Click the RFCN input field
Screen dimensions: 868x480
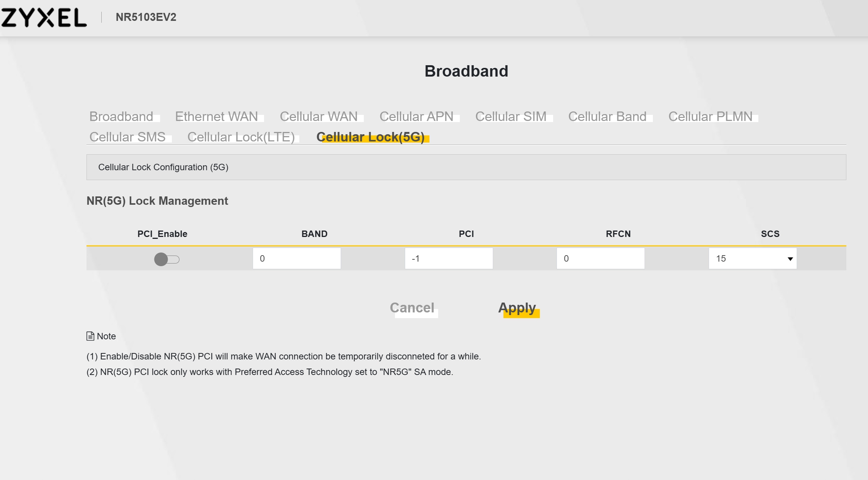pyautogui.click(x=601, y=259)
